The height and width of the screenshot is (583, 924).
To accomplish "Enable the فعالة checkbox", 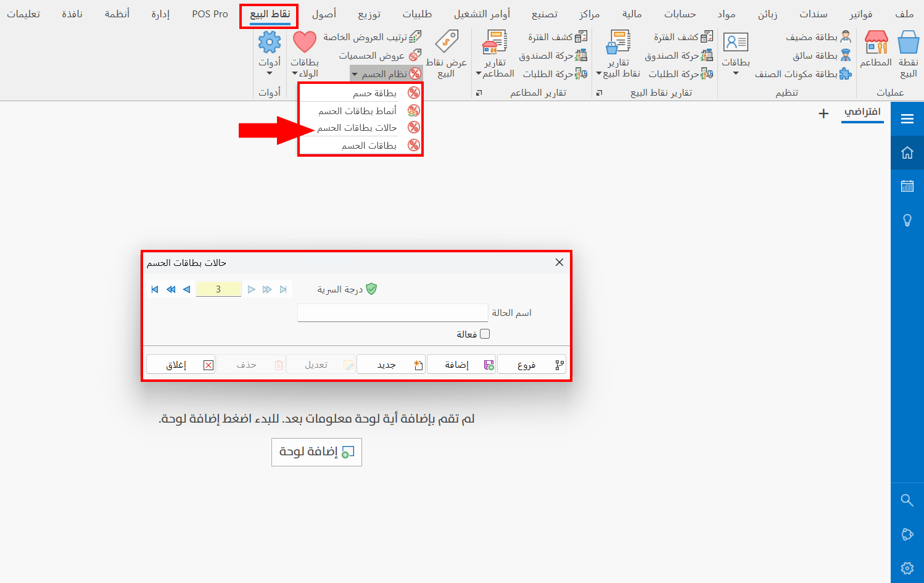I will tap(485, 333).
